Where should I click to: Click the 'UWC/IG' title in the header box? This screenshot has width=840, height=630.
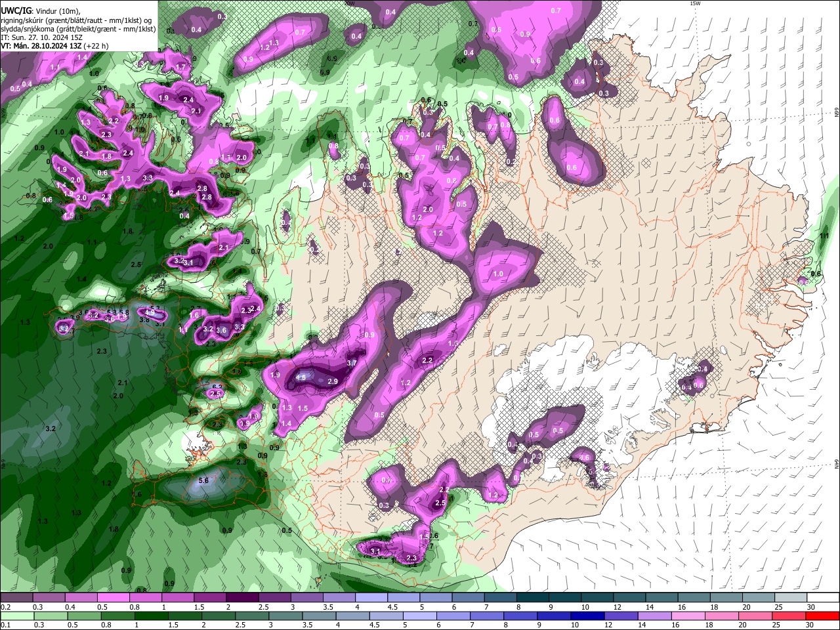(x=16, y=10)
